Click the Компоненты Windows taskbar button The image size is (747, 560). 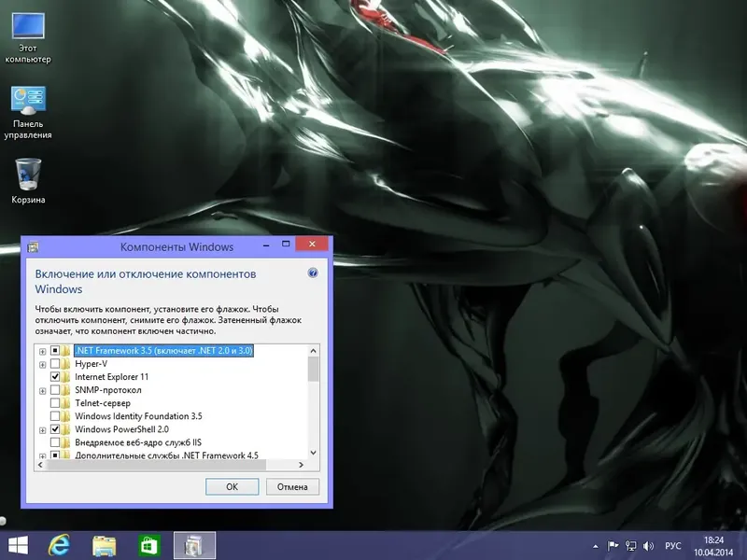(194, 546)
